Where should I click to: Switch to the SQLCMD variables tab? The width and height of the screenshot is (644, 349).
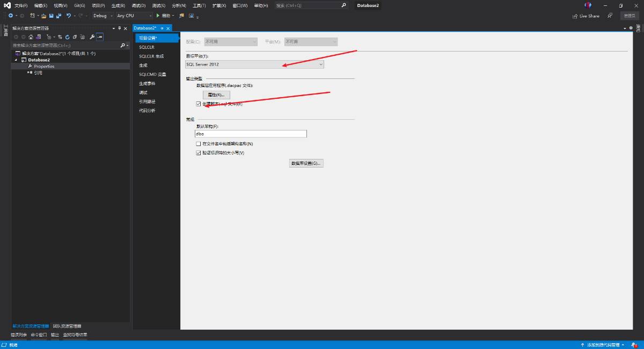[152, 74]
